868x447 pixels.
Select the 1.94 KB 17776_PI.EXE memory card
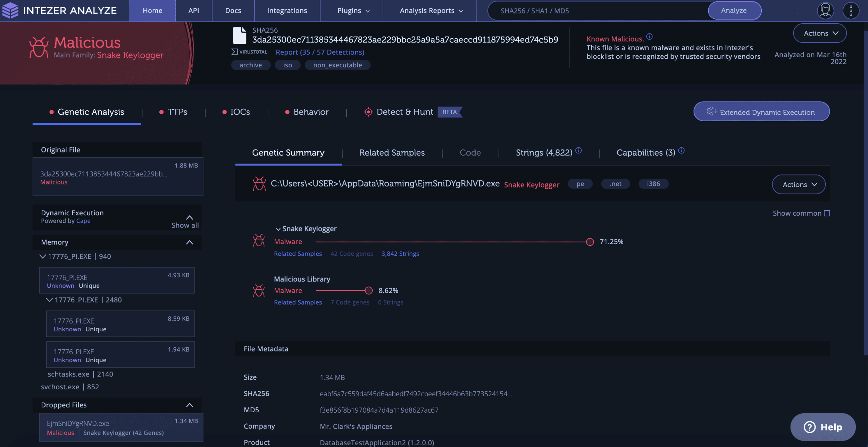coord(120,355)
